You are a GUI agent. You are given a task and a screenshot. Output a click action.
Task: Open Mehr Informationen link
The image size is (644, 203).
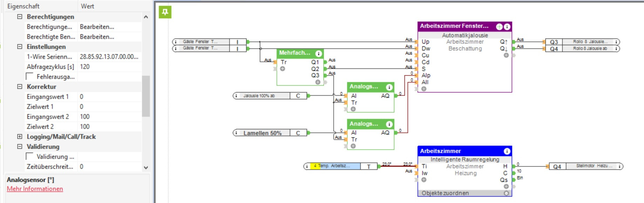click(x=35, y=189)
